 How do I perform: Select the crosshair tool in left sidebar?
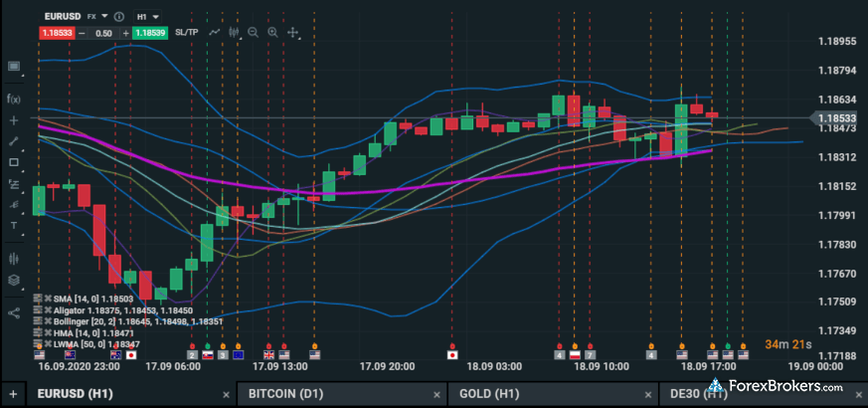pos(14,119)
